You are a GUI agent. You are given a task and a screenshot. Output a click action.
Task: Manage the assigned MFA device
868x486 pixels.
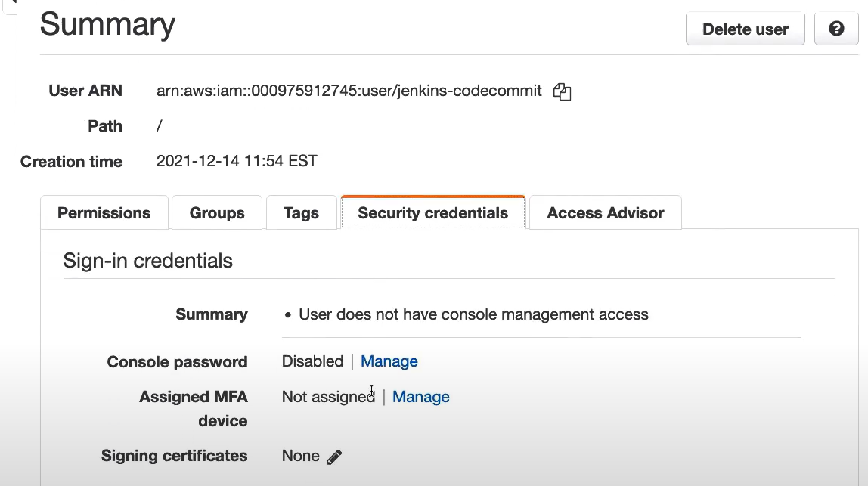pyautogui.click(x=421, y=397)
